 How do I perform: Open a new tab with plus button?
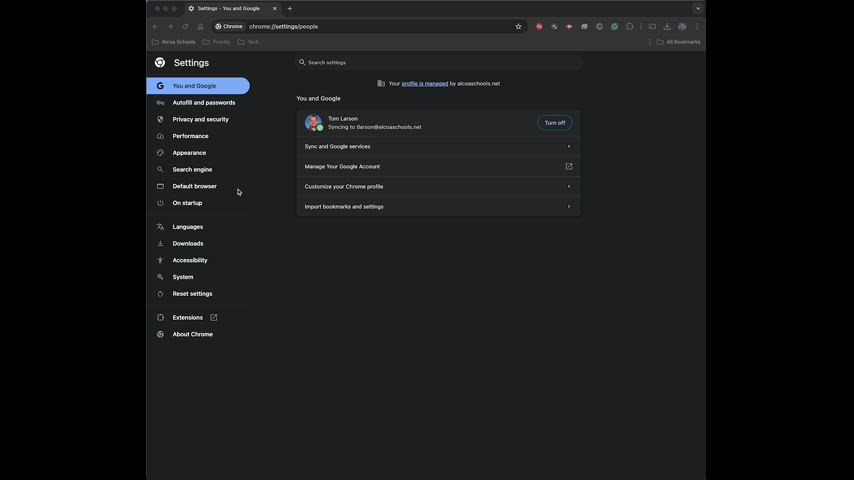[290, 8]
